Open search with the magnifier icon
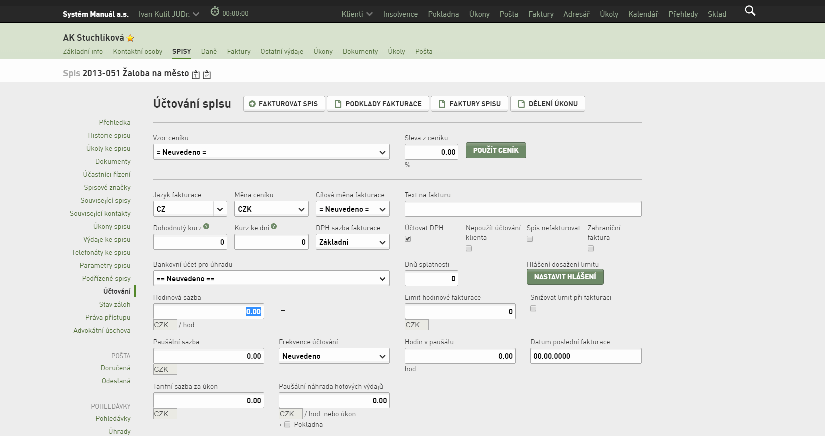Viewport: 825px width, 436px height. (750, 11)
